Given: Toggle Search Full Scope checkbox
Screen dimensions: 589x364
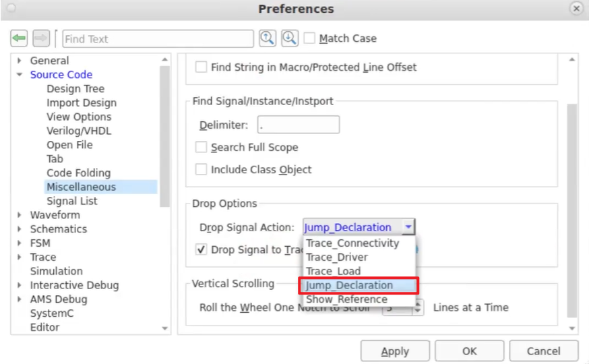Looking at the screenshot, I should tap(201, 147).
